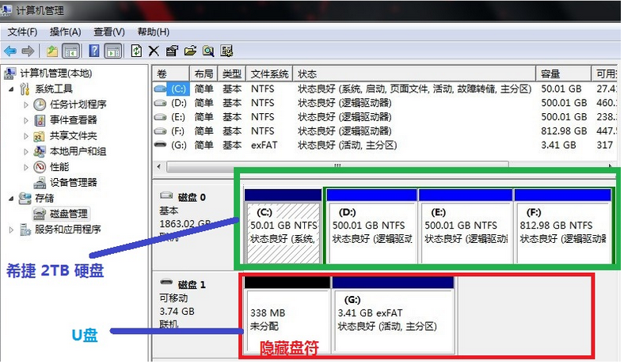Click the Forward arrow toolbar icon
Viewport: 624px width, 364px height.
(x=28, y=51)
